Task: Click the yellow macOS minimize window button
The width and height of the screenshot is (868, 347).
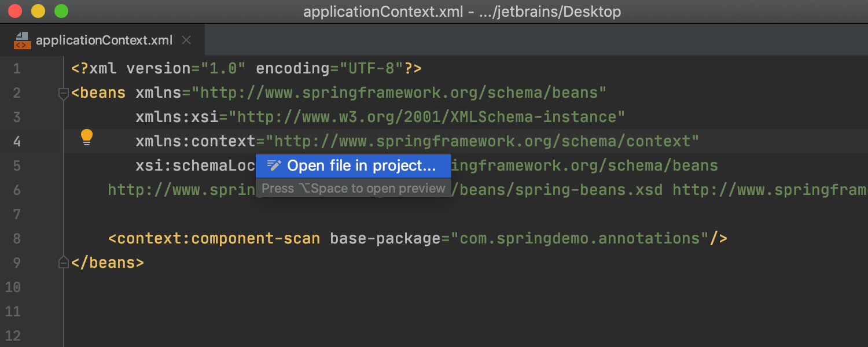Action: click(x=38, y=11)
